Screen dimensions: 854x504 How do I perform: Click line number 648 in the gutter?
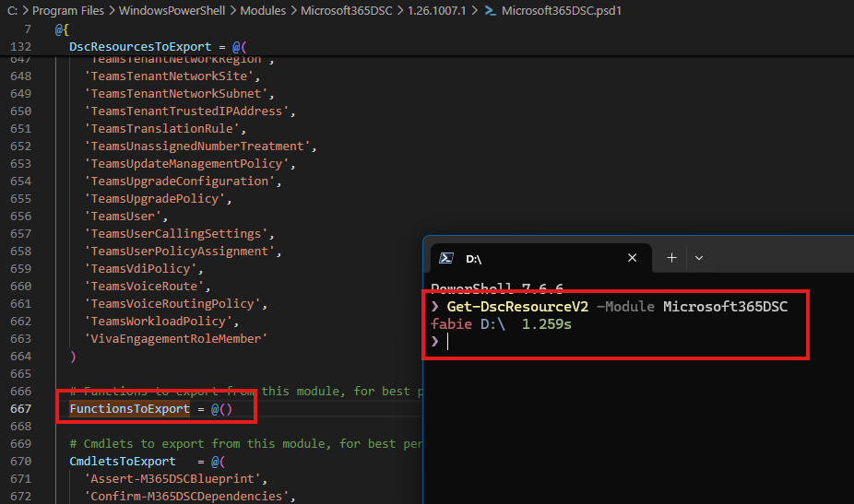[20, 76]
